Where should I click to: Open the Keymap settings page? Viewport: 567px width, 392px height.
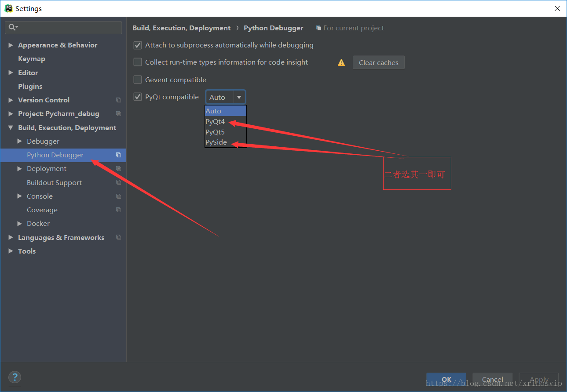click(32, 59)
